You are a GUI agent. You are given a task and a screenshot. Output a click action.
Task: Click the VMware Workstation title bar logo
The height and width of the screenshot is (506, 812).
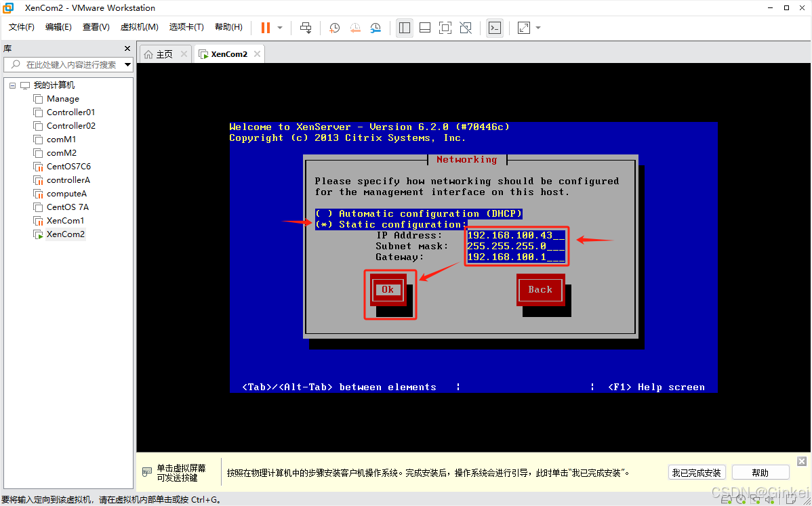coord(9,7)
